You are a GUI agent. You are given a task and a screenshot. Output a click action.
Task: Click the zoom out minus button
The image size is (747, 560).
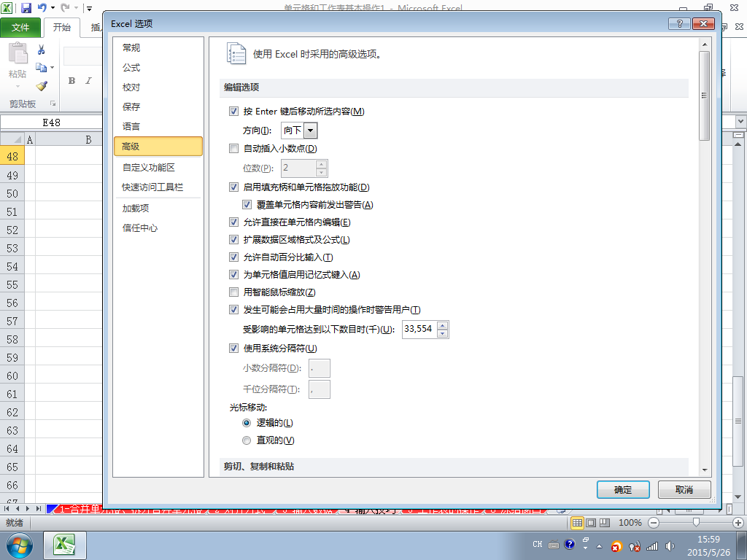pos(654,523)
